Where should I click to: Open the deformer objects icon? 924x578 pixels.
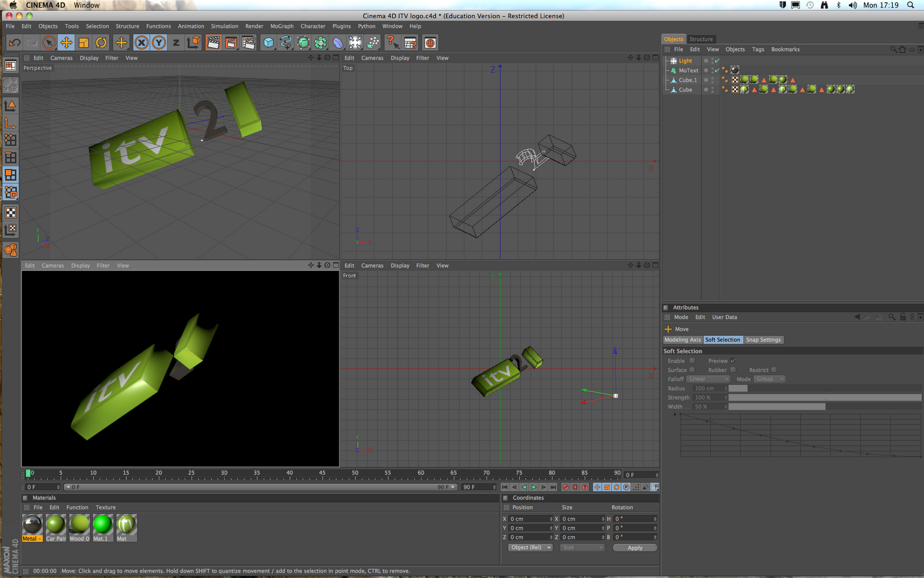coord(338,43)
